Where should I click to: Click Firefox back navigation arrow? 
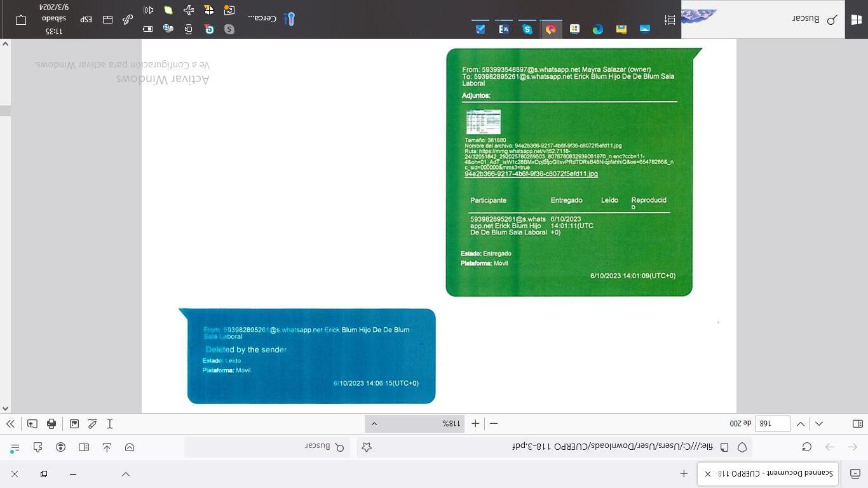[x=853, y=447]
